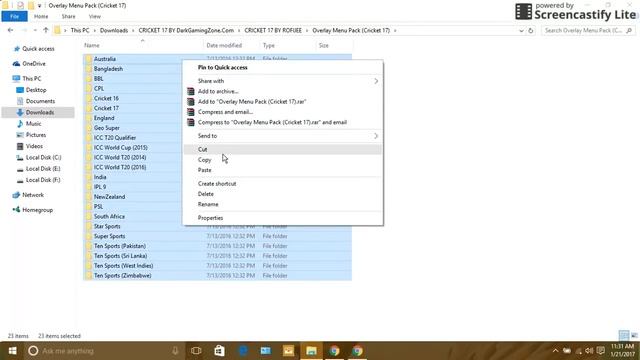The height and width of the screenshot is (360, 640).
Task: Select Homegroup in navigation pane
Action: pyautogui.click(x=37, y=210)
